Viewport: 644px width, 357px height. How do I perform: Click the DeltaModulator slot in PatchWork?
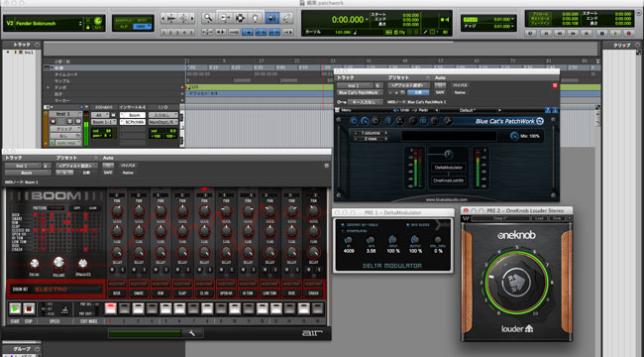pyautogui.click(x=449, y=168)
